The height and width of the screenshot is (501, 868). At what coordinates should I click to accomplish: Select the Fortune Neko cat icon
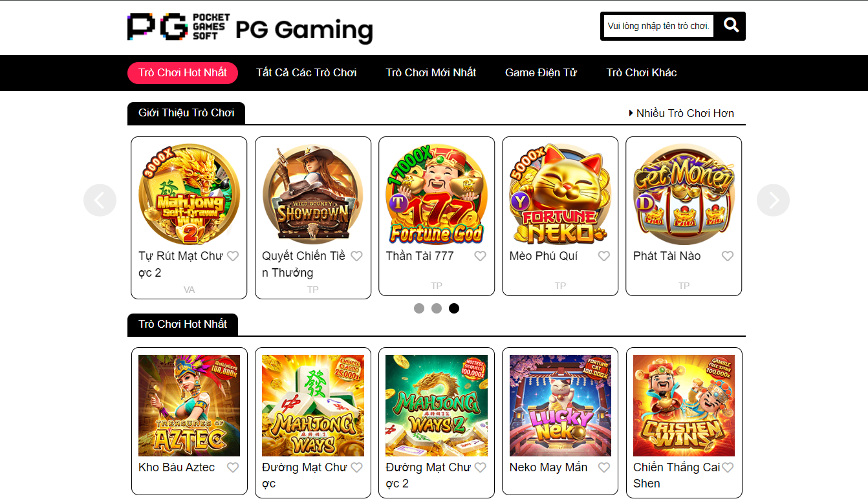(560, 195)
